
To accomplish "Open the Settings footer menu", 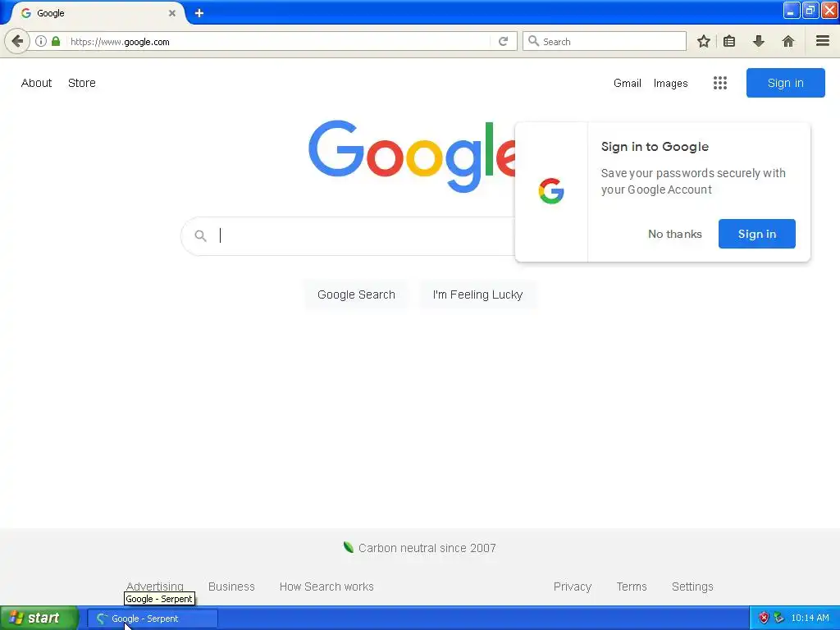I will [x=692, y=587].
